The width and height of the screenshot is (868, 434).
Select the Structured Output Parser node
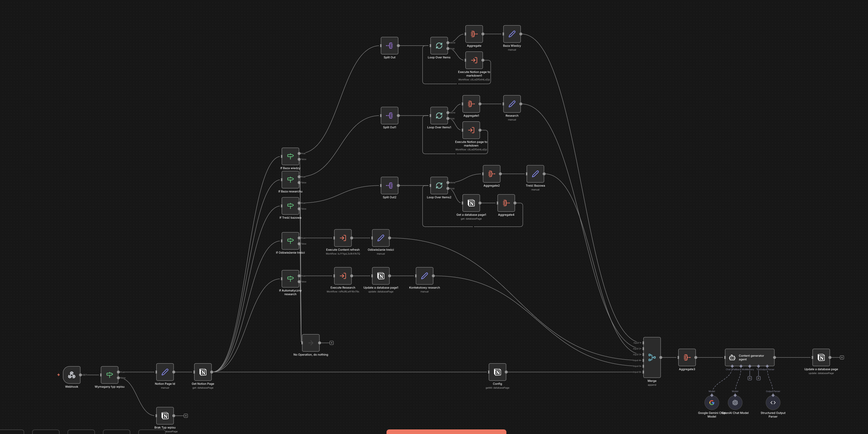click(773, 402)
